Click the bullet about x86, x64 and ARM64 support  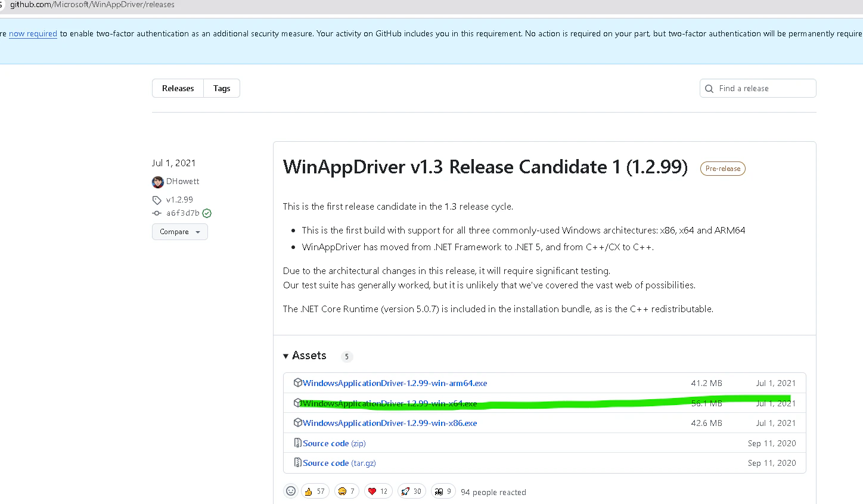523,231
